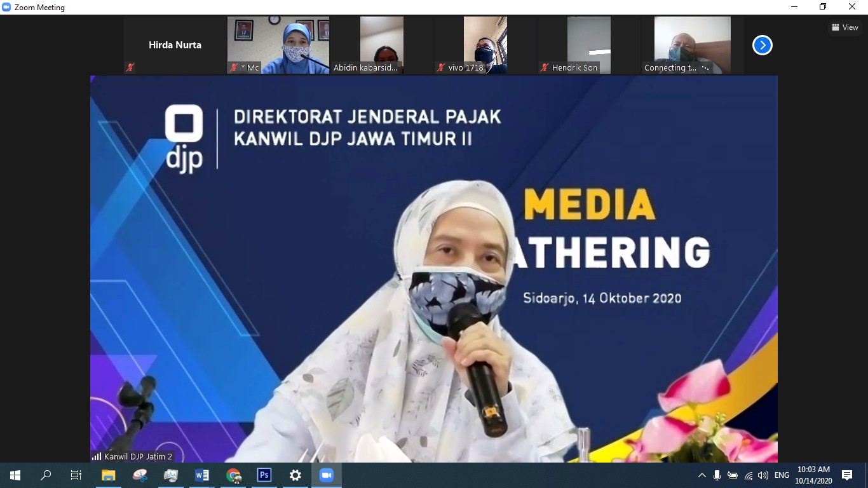
Task: Open the Windows Start menu
Action: point(15,475)
